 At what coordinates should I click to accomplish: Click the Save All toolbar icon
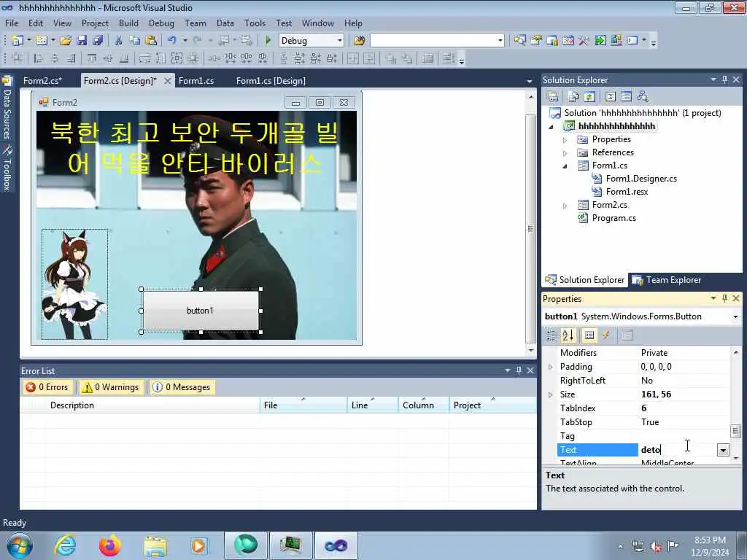tap(98, 41)
